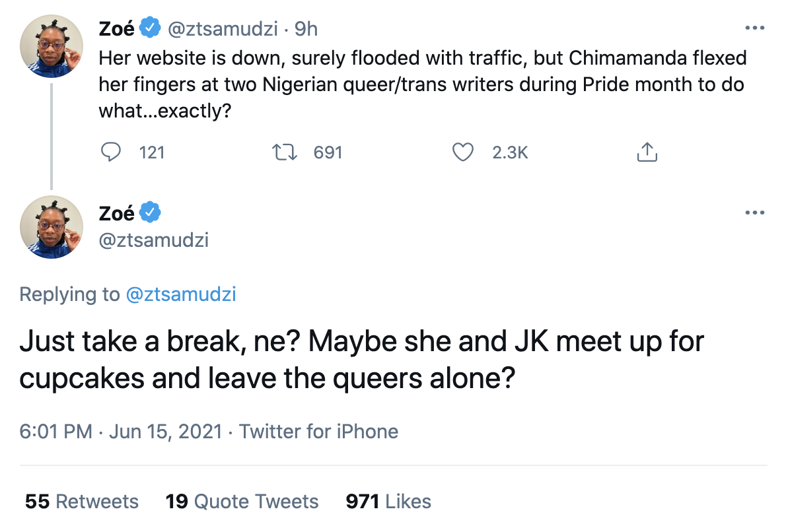The image size is (786, 532).
Task: Open the three-dot menu on first tweet
Action: 754,28
